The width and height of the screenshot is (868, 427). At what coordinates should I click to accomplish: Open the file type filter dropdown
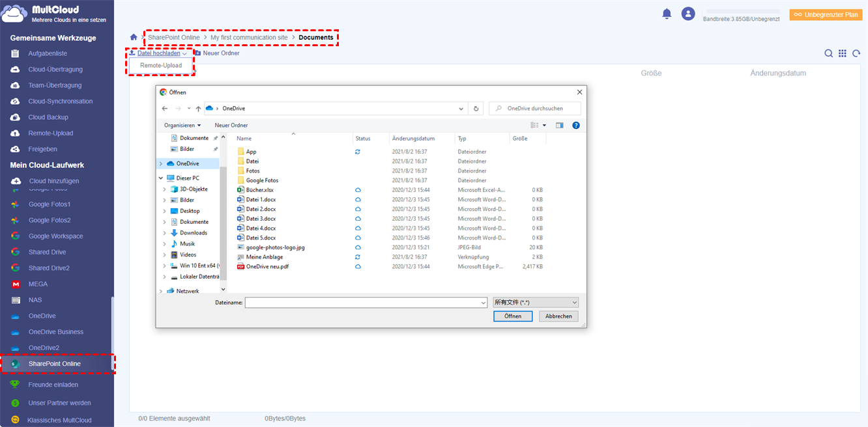pos(536,303)
